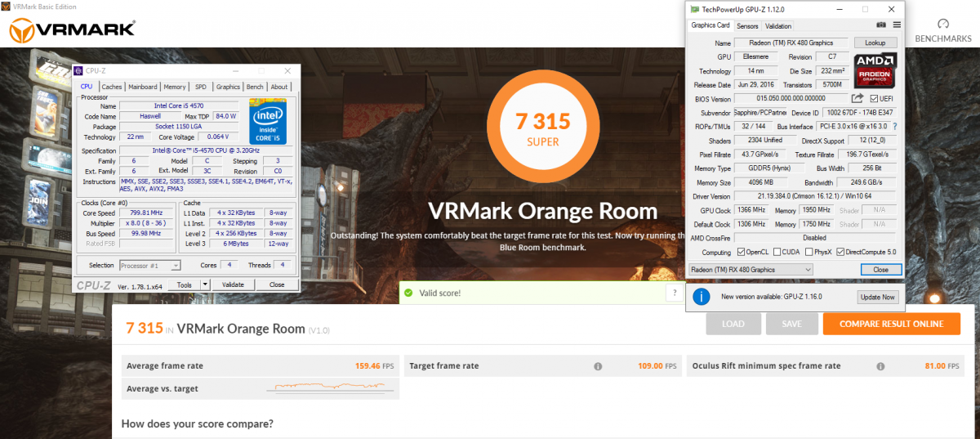Click the How does your score compare heading
The width and height of the screenshot is (980, 439).
198,423
